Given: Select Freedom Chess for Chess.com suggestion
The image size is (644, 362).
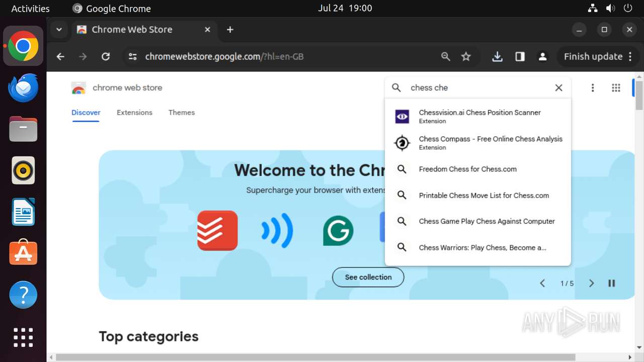Looking at the screenshot, I should coord(478,169).
